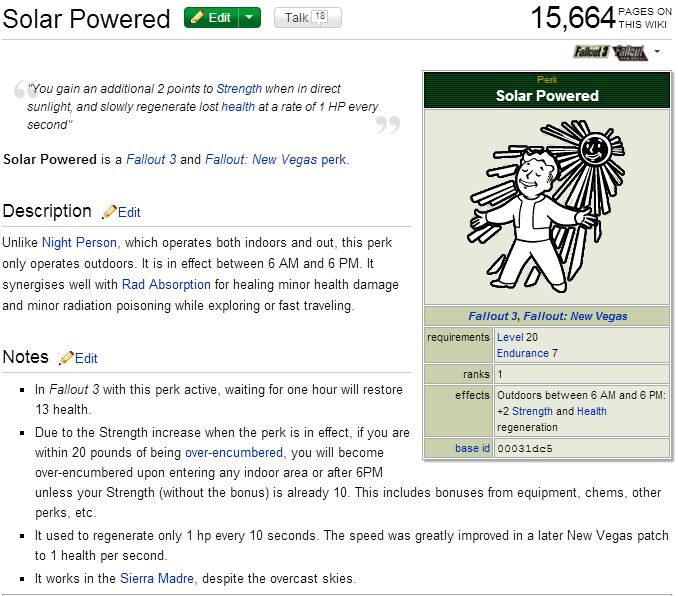Open the Fallout 3 link in intro sentence
This screenshot has width=678, height=596.
[151, 159]
